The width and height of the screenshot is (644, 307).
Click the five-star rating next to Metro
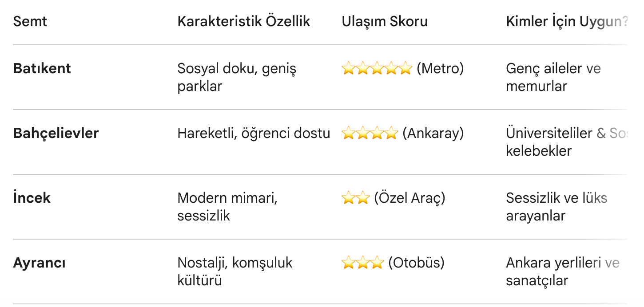click(x=377, y=69)
